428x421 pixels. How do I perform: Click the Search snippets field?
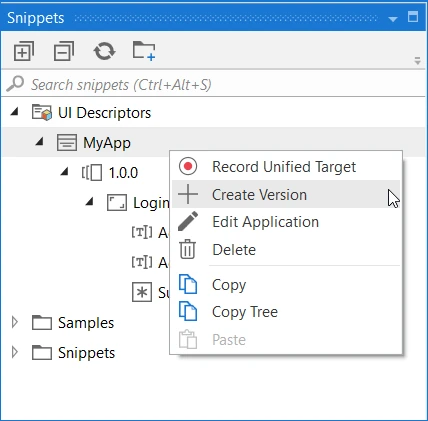[x=213, y=84]
